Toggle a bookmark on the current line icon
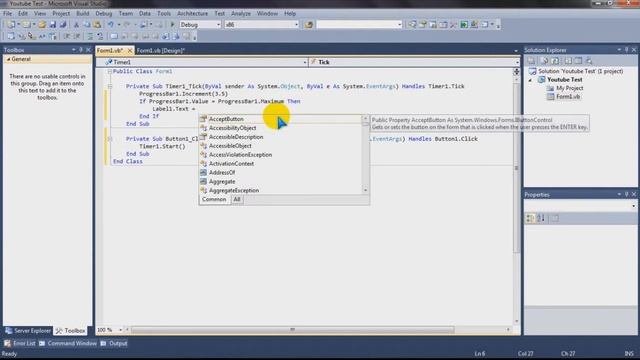Screen dimensions: 640x360 pos(114,36)
